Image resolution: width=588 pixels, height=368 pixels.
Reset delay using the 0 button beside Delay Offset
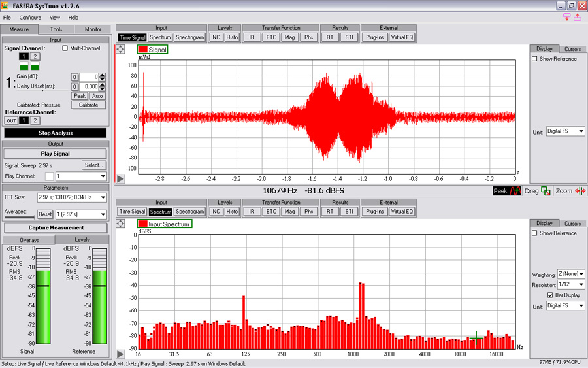pyautogui.click(x=74, y=87)
